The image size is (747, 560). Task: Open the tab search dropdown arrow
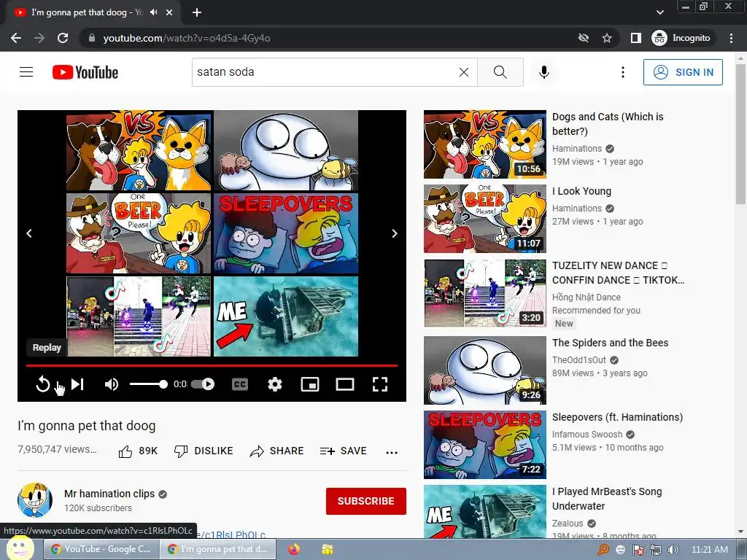click(659, 13)
